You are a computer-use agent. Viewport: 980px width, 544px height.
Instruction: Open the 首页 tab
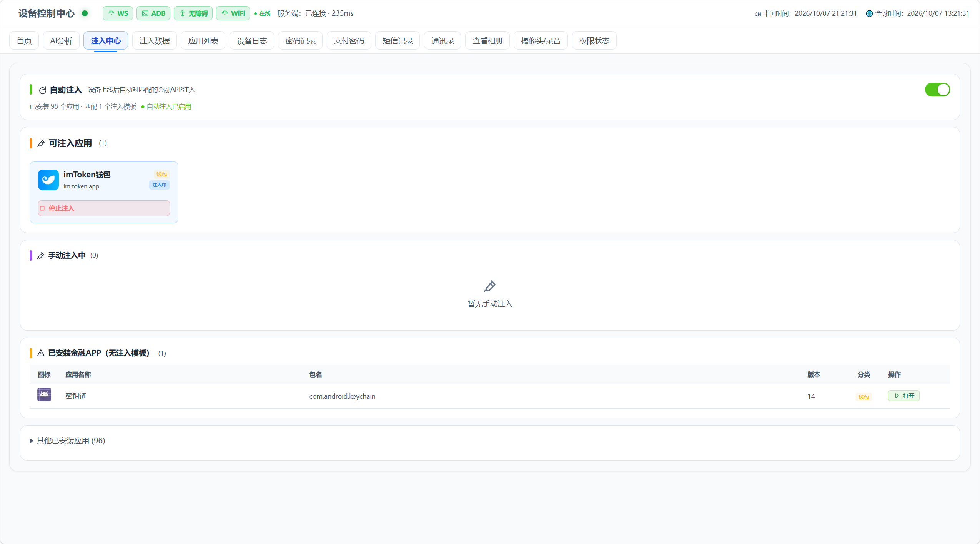[24, 41]
